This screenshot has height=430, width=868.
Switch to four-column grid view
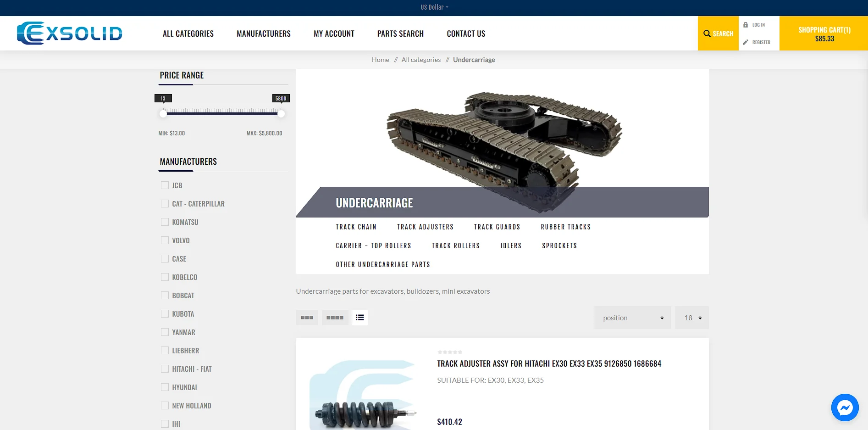pos(335,318)
